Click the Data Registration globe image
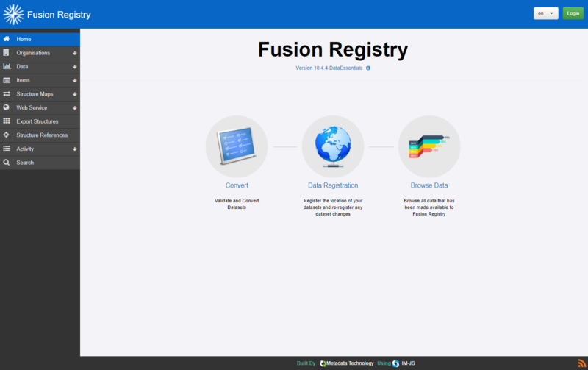Image resolution: width=588 pixels, height=370 pixels. coord(333,146)
